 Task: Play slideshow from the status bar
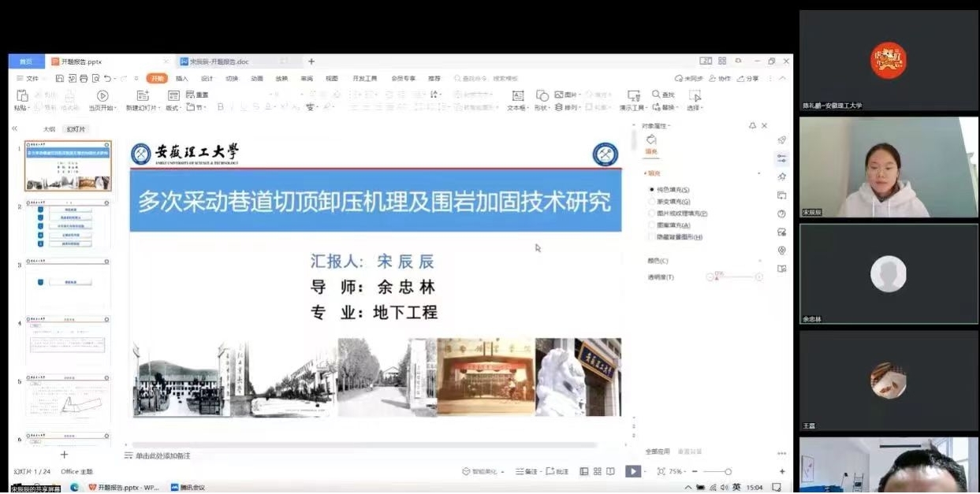tap(632, 471)
